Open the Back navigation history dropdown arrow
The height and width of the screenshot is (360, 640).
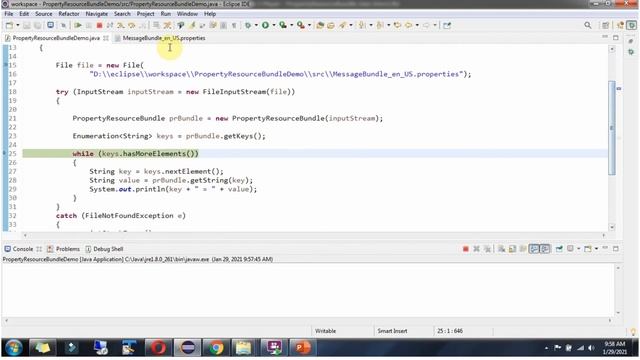[417, 25]
